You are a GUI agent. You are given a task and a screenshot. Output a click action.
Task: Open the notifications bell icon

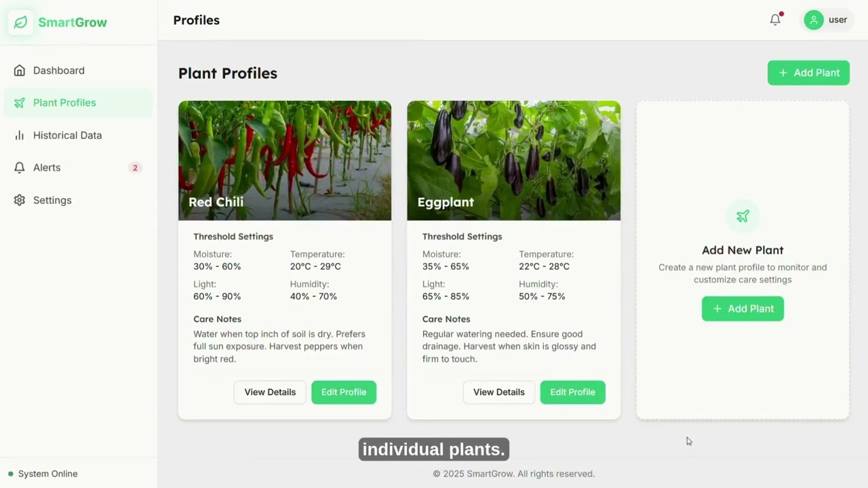click(775, 20)
